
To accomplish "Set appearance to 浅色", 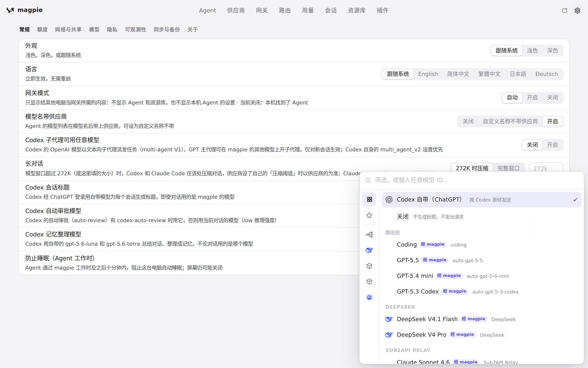I will 532,51.
